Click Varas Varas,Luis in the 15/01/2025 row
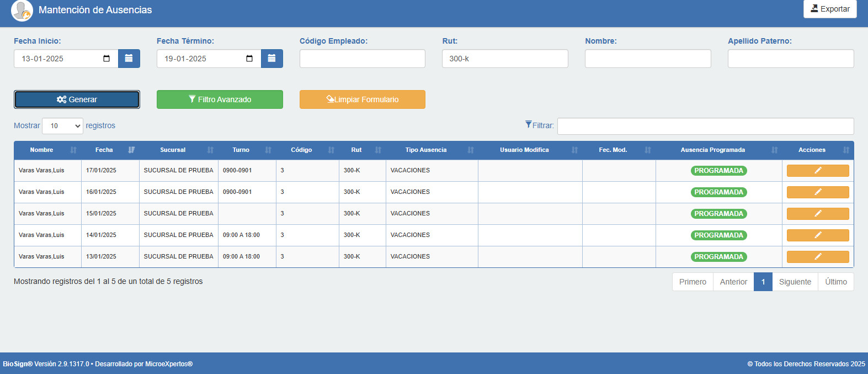 pyautogui.click(x=41, y=213)
